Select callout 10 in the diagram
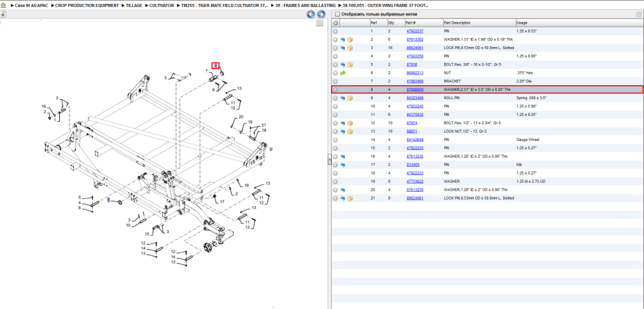The width and height of the screenshot is (644, 309). [x=128, y=225]
